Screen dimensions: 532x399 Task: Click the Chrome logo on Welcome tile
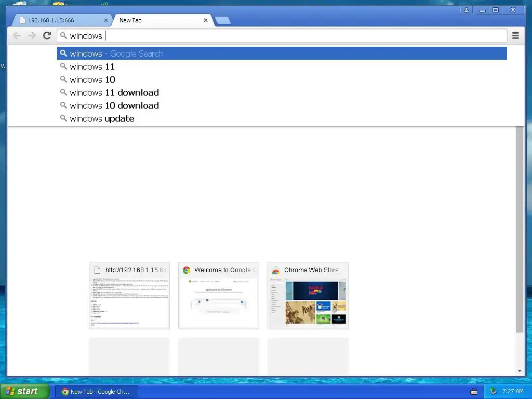[x=187, y=270]
